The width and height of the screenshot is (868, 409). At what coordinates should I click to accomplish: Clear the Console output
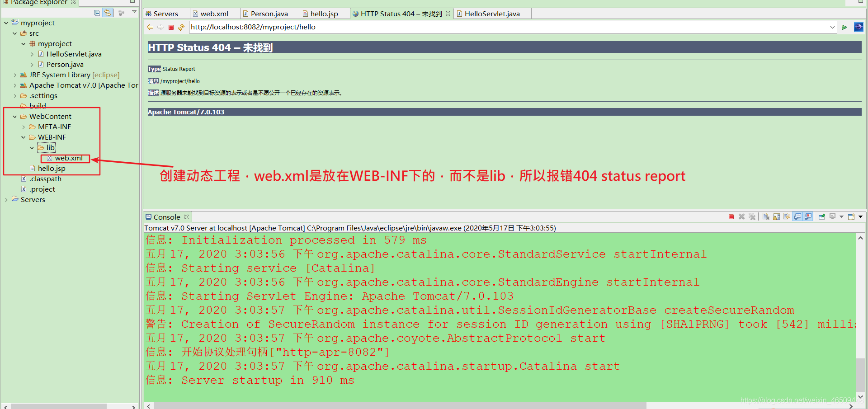click(766, 217)
